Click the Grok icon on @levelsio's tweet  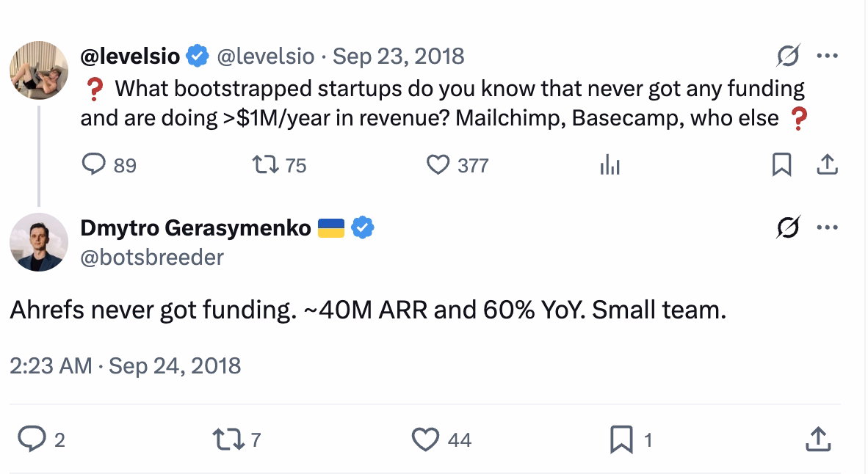coord(787,54)
